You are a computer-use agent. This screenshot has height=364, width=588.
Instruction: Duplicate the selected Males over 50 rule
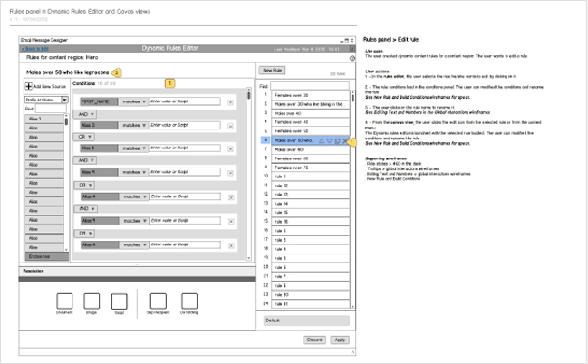pos(337,141)
